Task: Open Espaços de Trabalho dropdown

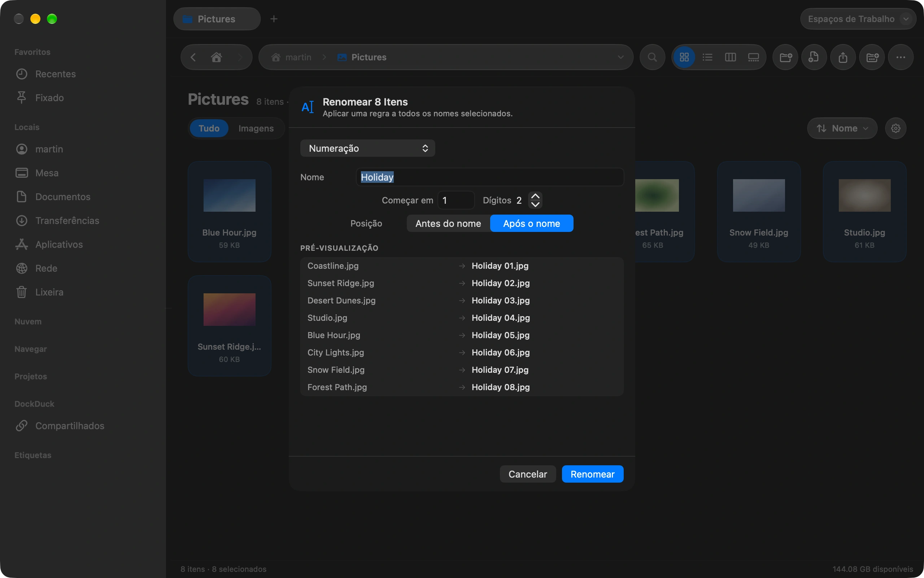Action: (x=858, y=19)
